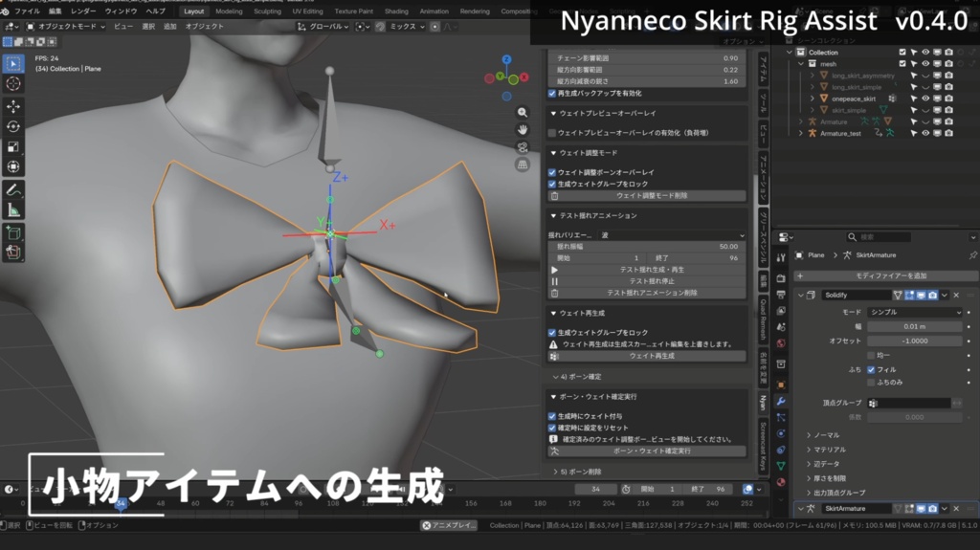Toggle 生成時にウェイト付与 checkbox
The height and width of the screenshot is (550, 980).
pyautogui.click(x=552, y=416)
